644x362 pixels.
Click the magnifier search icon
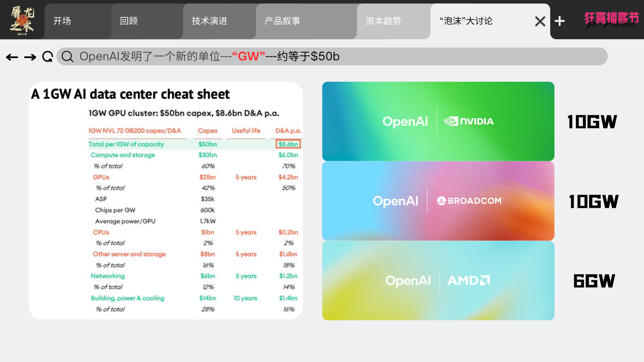67,57
